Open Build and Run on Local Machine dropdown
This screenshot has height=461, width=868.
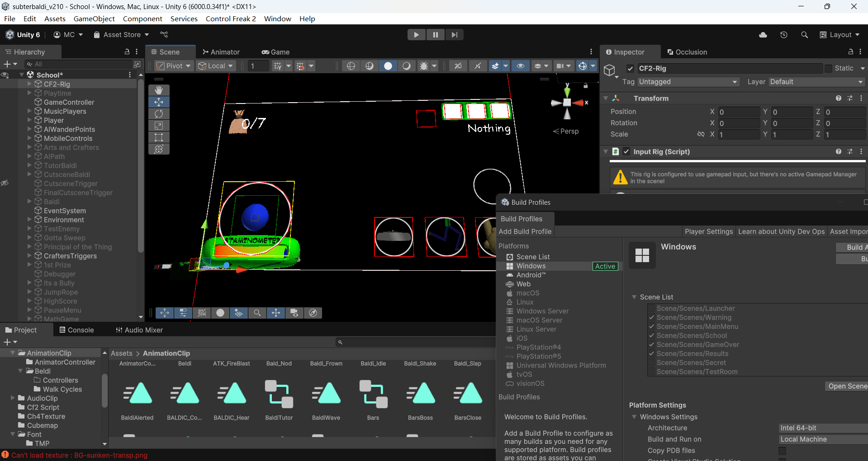(823, 439)
